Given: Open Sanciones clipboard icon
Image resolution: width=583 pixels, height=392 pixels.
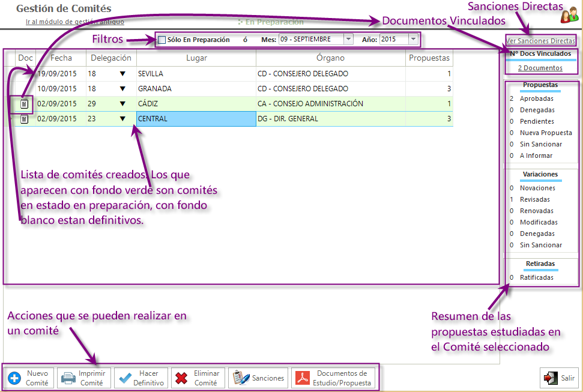Looking at the screenshot, I should click(240, 378).
